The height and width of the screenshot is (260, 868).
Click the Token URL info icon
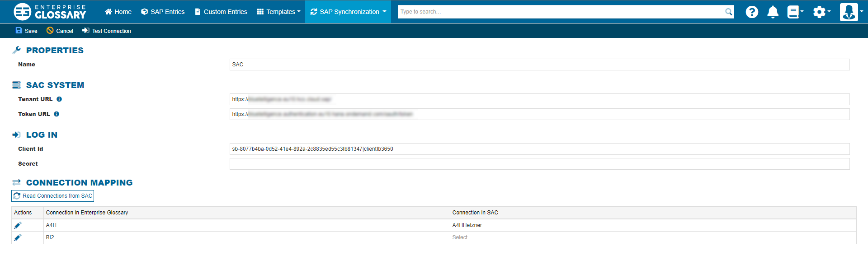pos(57,114)
